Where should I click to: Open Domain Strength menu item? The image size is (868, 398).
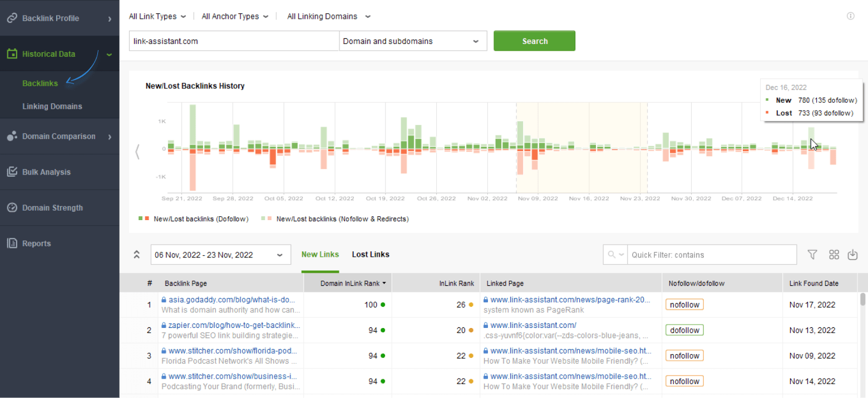(x=60, y=207)
